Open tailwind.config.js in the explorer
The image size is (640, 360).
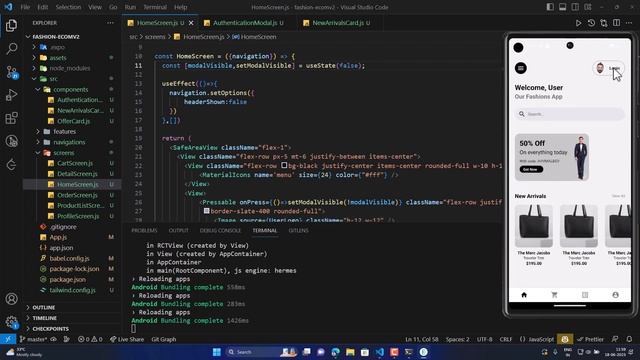point(73,290)
